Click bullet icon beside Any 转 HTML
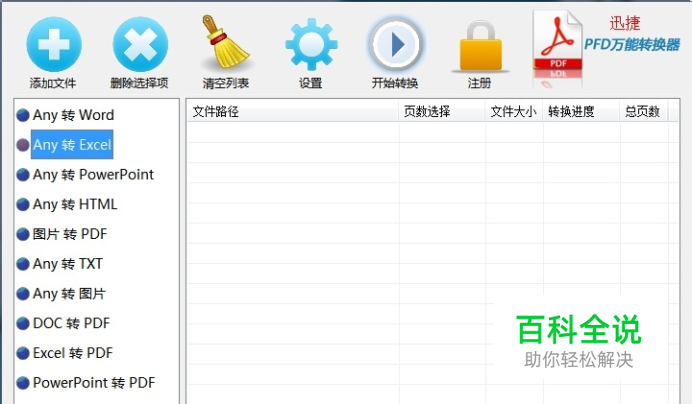 pyautogui.click(x=23, y=204)
